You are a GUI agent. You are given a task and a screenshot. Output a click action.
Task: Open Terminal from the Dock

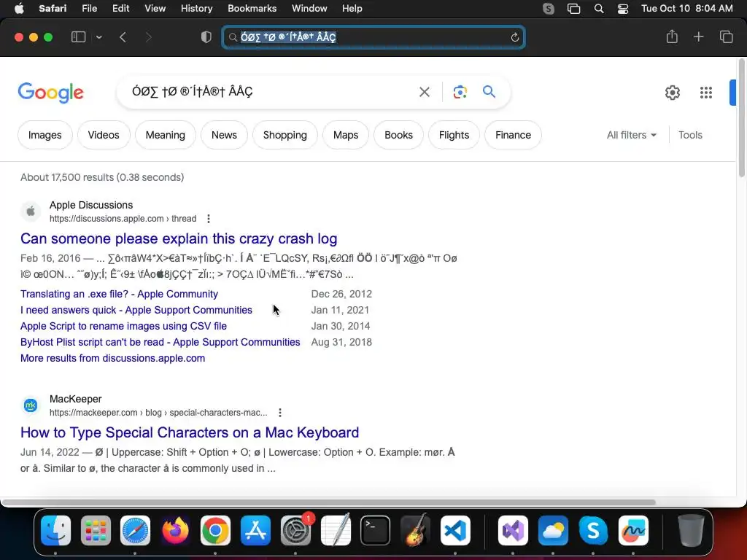pyautogui.click(x=375, y=530)
